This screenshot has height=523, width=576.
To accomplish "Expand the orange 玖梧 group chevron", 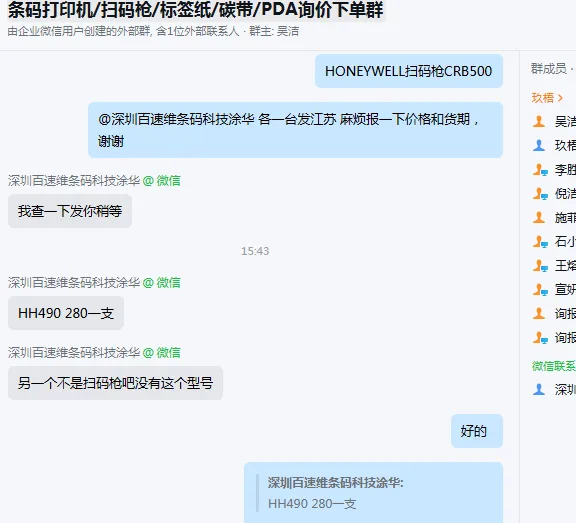I will (560, 98).
